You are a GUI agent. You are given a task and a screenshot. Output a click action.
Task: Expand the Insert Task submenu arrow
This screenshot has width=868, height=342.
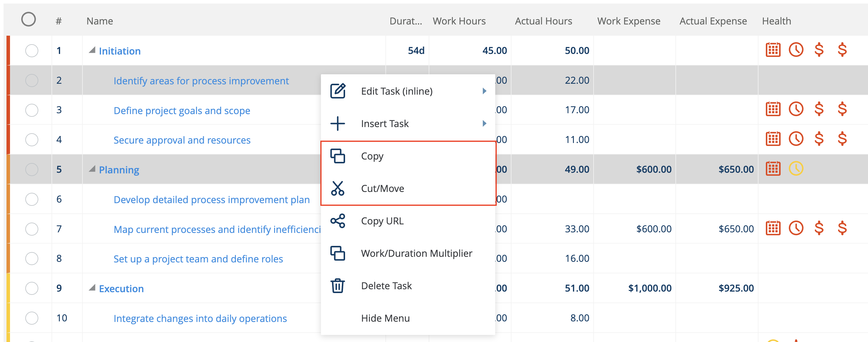point(484,124)
